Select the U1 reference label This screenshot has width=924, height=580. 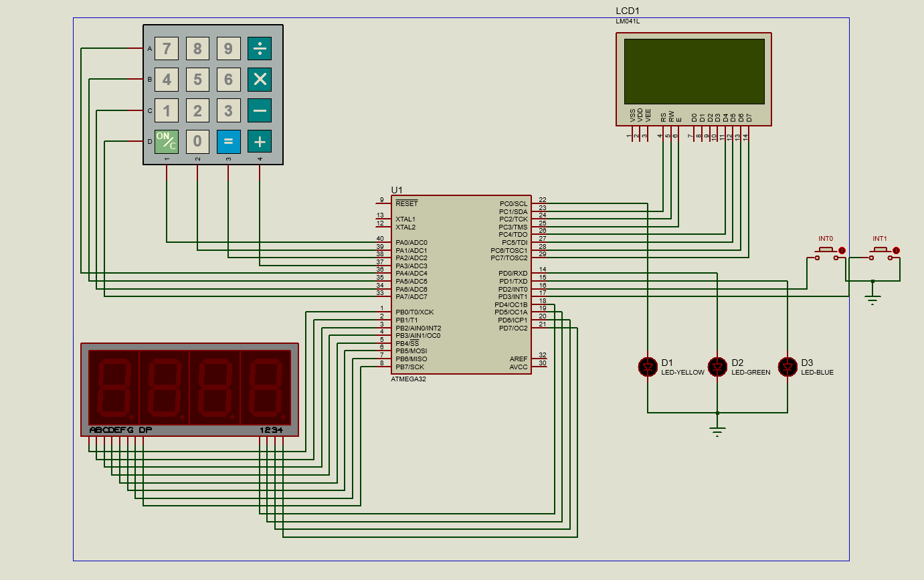tap(397, 191)
